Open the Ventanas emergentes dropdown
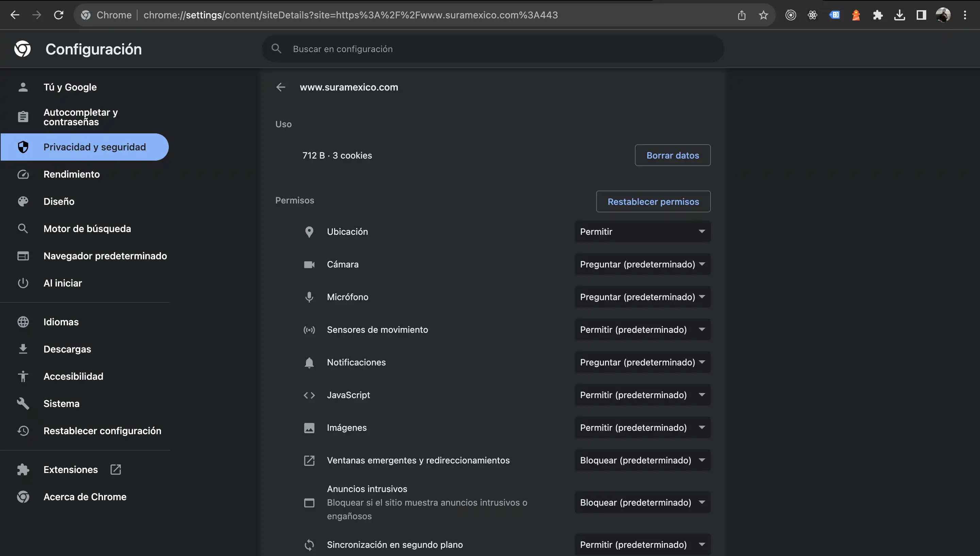Screen dimensions: 980x556 642,460
